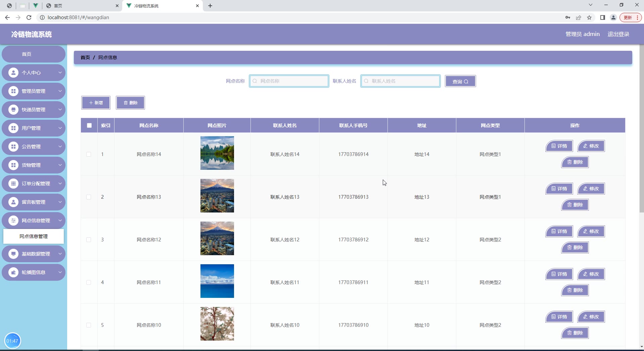This screenshot has height=351, width=644.
Task: Expand the 货物管理 menu chevron
Action: (60, 165)
